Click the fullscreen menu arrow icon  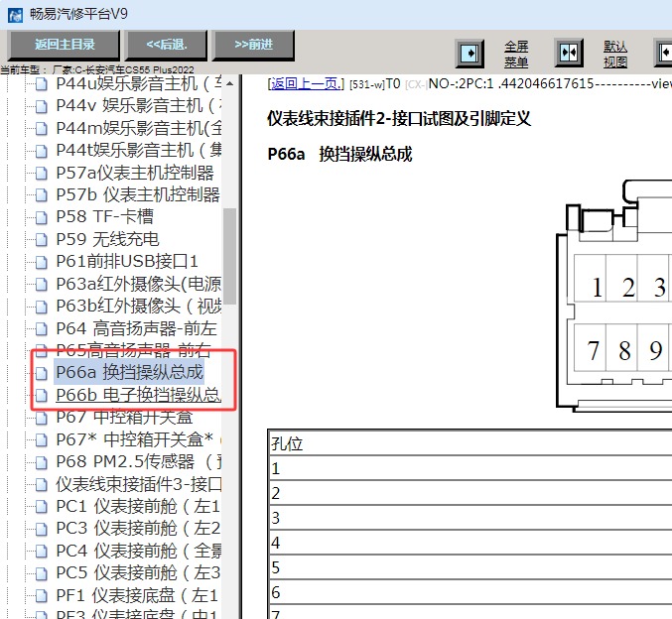[x=470, y=54]
